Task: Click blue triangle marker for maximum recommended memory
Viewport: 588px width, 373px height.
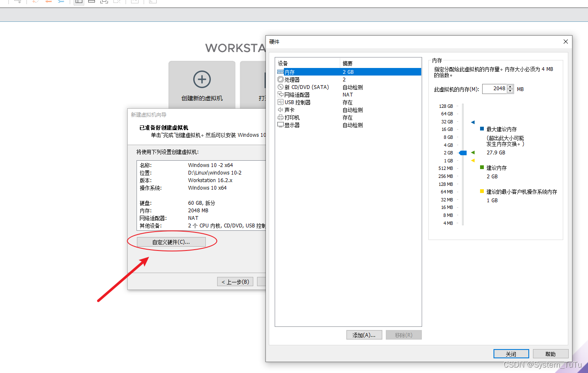Action: [473, 122]
